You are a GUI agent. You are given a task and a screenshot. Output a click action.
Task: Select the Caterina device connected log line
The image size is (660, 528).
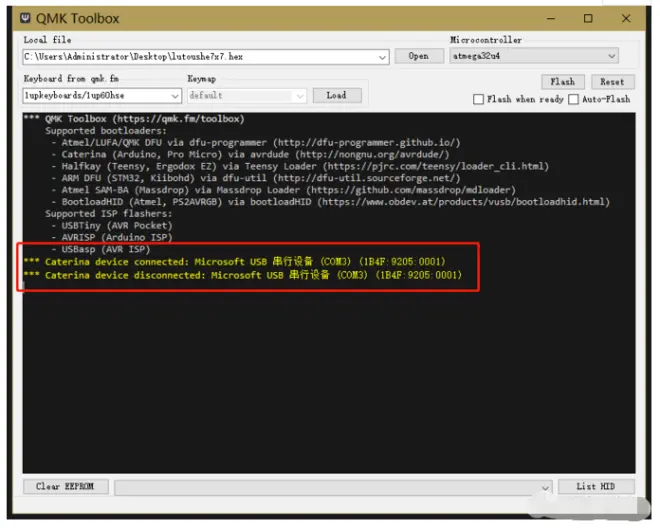[234, 262]
